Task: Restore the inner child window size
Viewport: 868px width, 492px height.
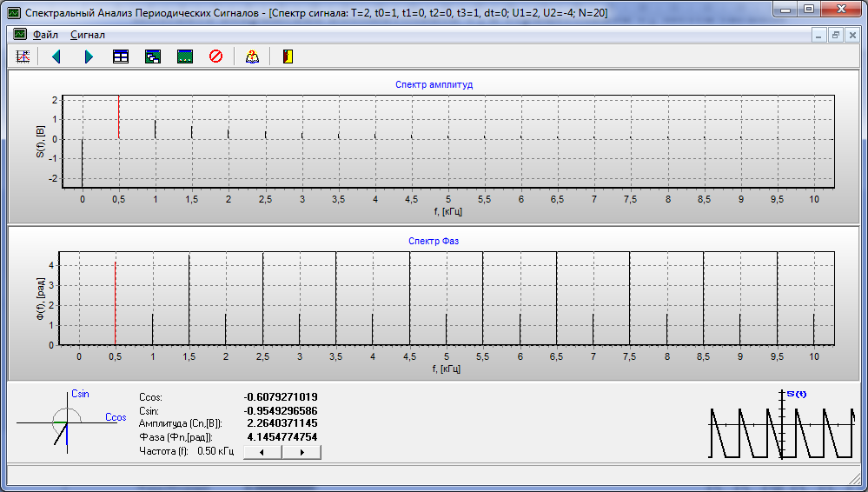Action: pyautogui.click(x=836, y=36)
